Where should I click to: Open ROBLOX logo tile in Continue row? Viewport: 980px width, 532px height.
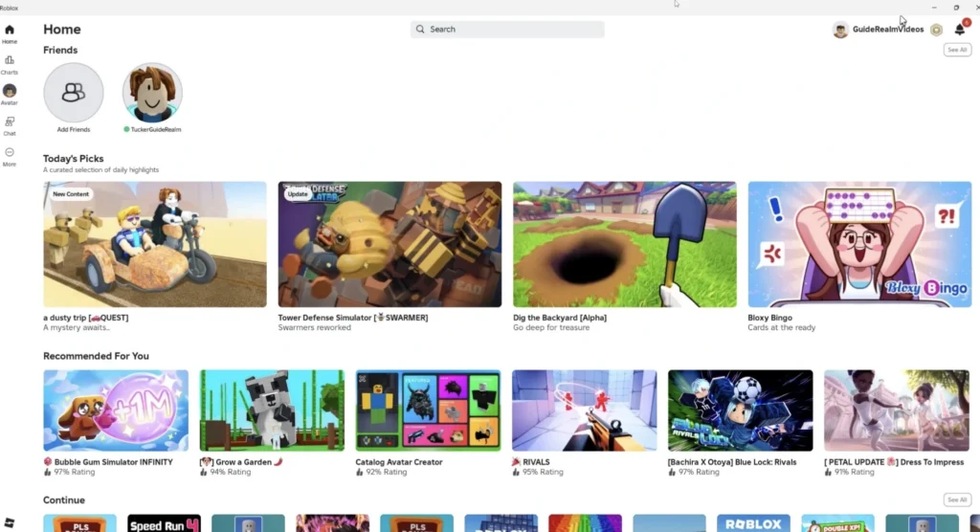click(754, 523)
